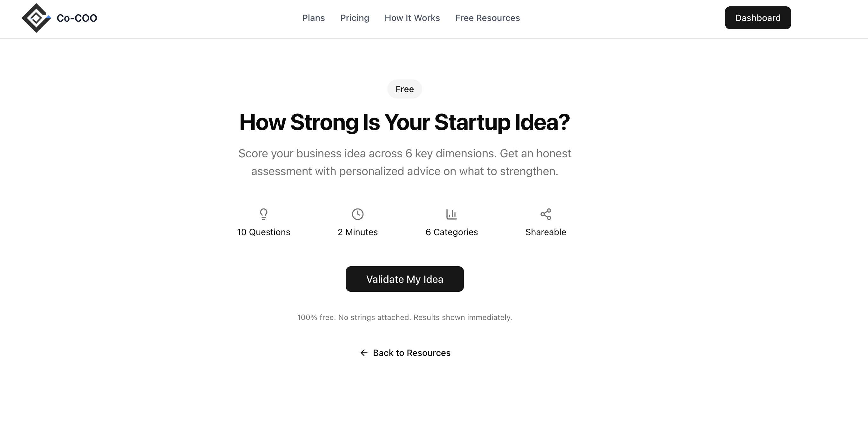The height and width of the screenshot is (436, 868).
Task: Select the Free badge above the headline
Action: (404, 89)
